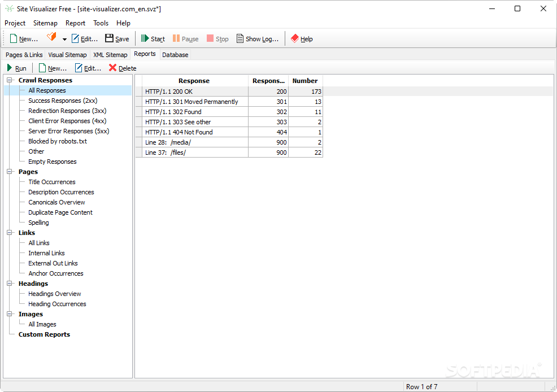Select Success Responses (2xx) report
This screenshot has width=557, height=392.
point(63,101)
